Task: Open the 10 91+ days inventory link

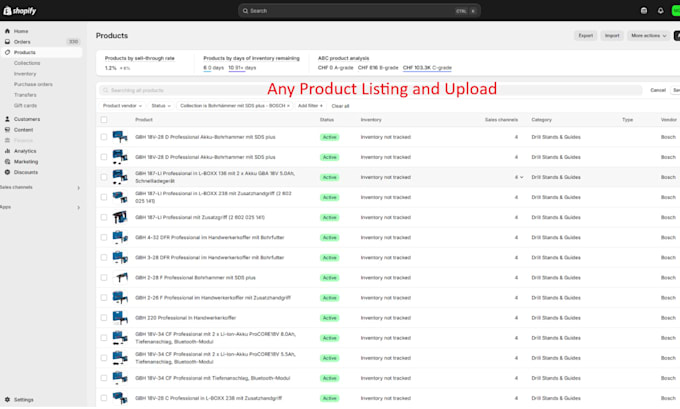Action: click(x=242, y=68)
